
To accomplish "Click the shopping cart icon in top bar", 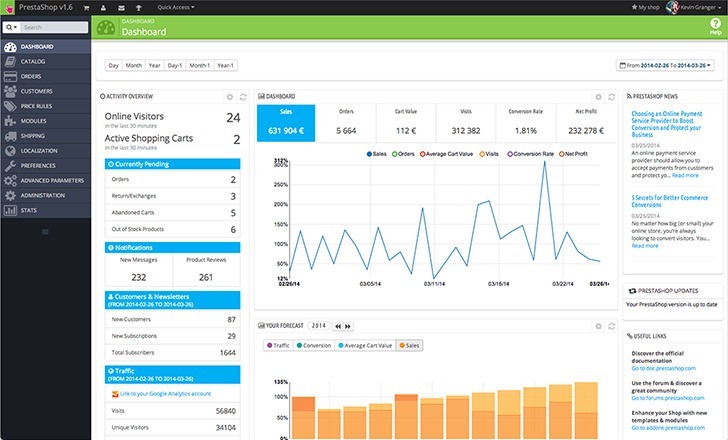I will [87, 7].
